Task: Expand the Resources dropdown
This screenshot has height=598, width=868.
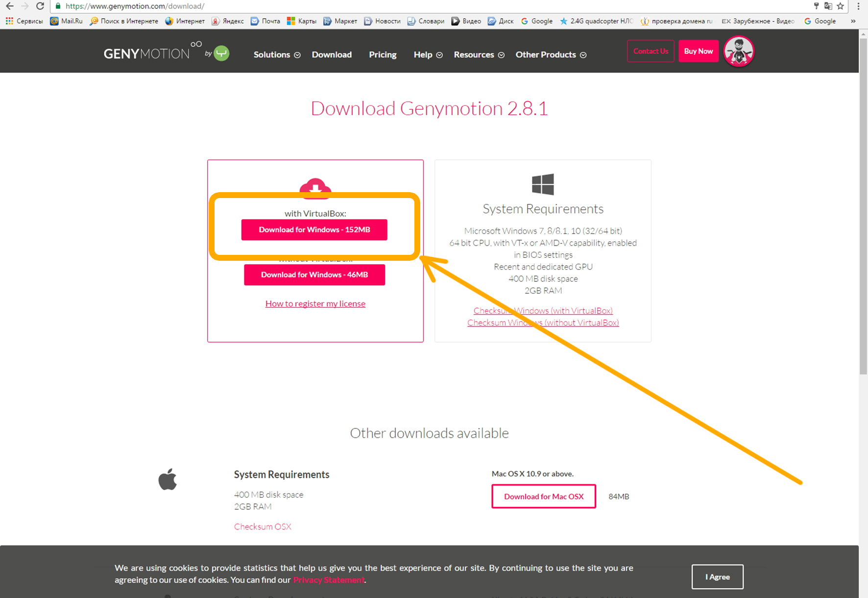Action: pos(479,54)
